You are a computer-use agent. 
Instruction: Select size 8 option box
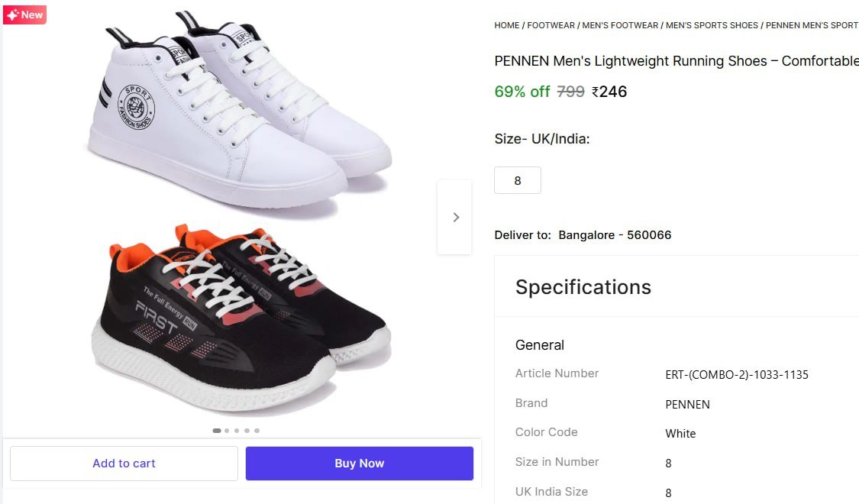(518, 181)
